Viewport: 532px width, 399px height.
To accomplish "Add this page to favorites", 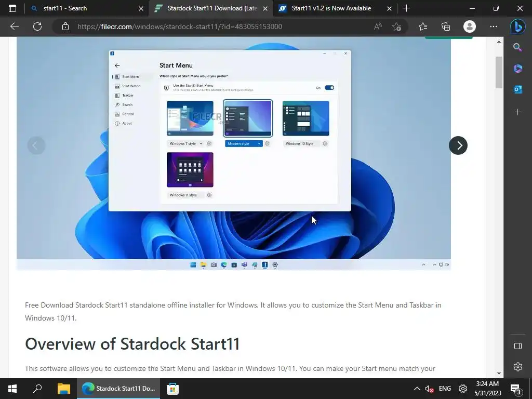I will pos(396,26).
